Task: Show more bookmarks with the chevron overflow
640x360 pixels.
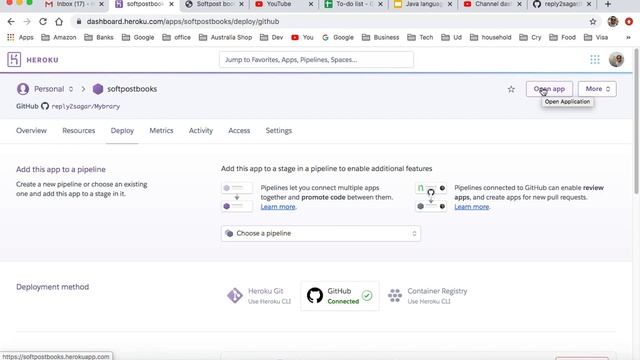Action: (628, 37)
